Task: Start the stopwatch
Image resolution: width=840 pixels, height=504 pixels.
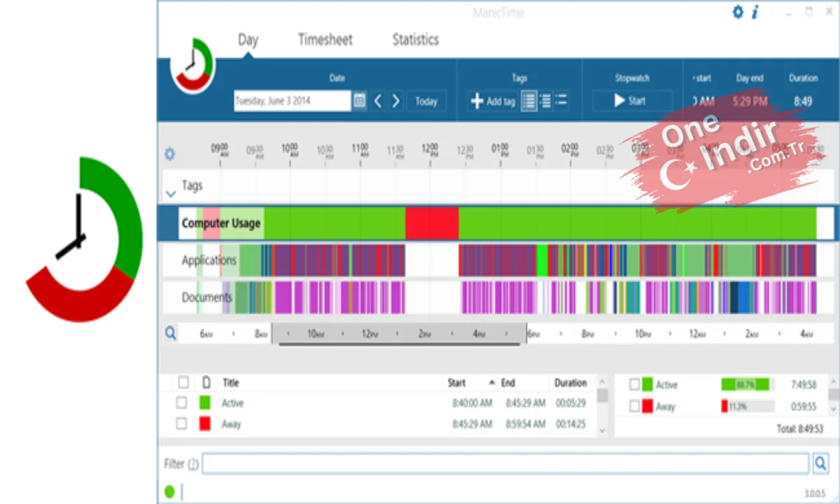Action: pos(632,101)
